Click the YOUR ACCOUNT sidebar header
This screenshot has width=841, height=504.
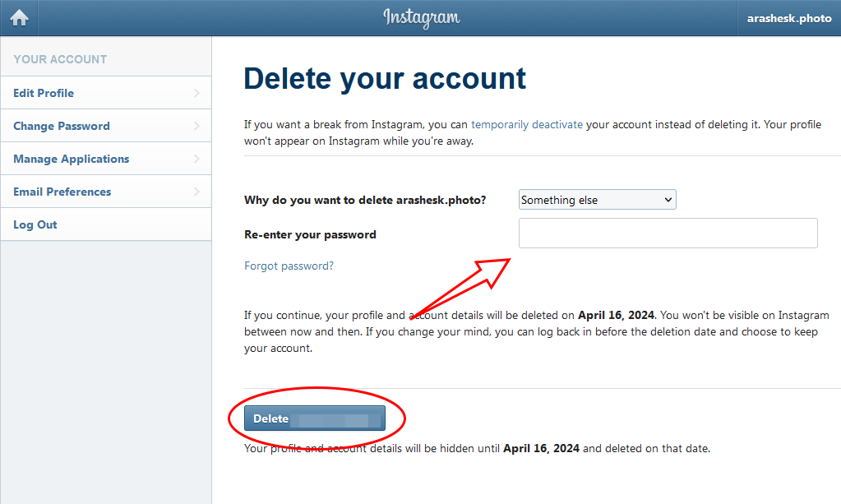[60, 59]
